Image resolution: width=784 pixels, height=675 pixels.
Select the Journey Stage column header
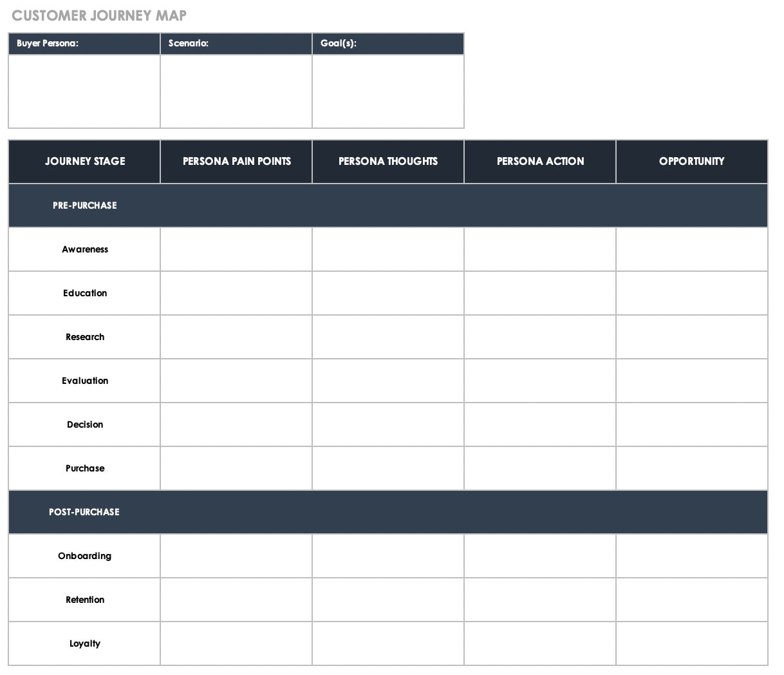point(85,162)
